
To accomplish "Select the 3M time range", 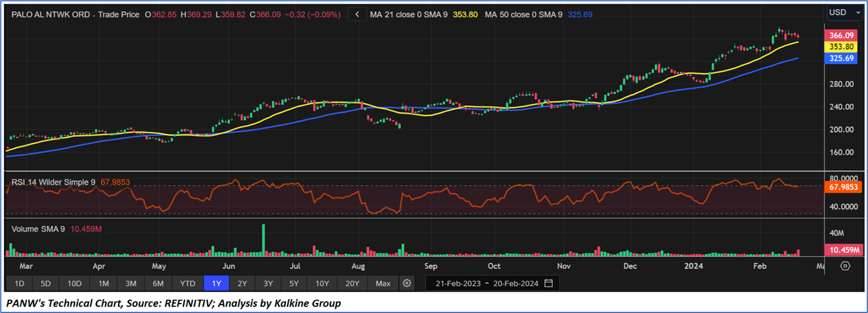I will click(130, 283).
